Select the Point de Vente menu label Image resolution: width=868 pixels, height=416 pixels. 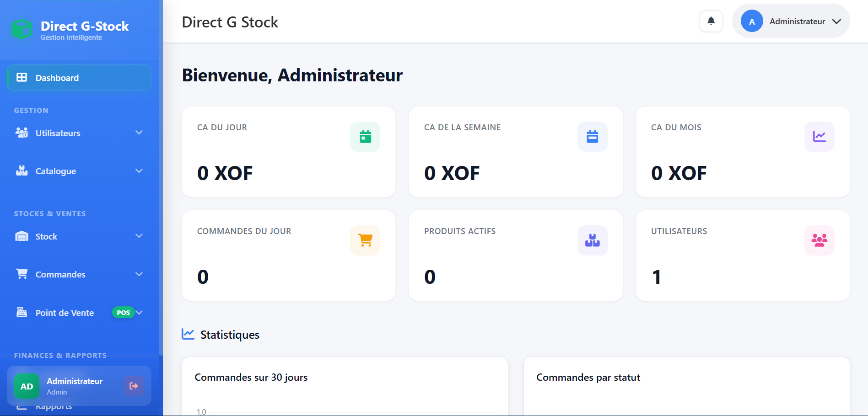coord(65,313)
